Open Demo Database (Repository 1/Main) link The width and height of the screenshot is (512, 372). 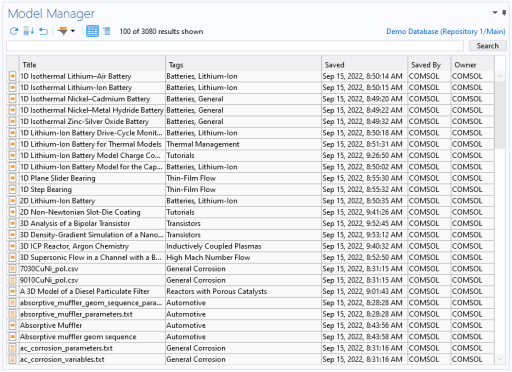tap(446, 32)
